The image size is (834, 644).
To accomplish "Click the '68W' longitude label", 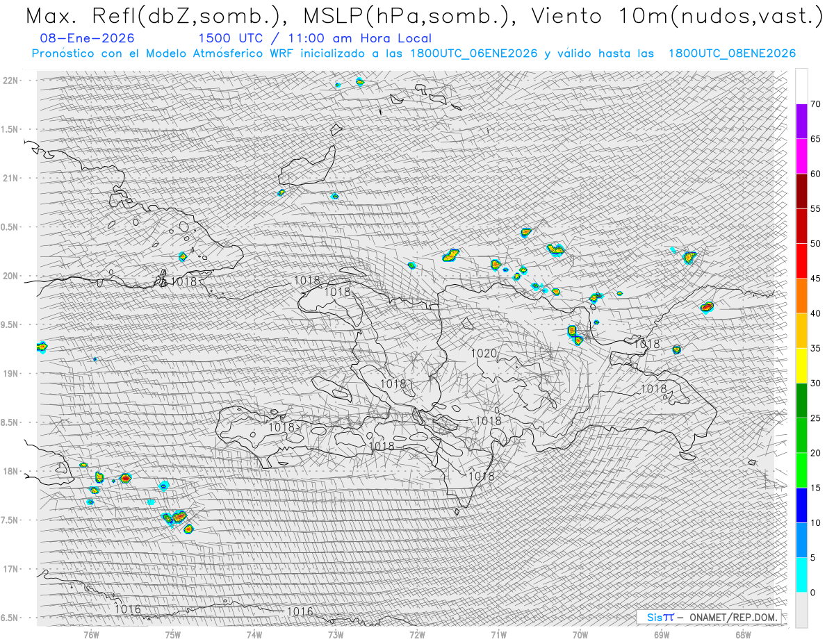I will [743, 634].
